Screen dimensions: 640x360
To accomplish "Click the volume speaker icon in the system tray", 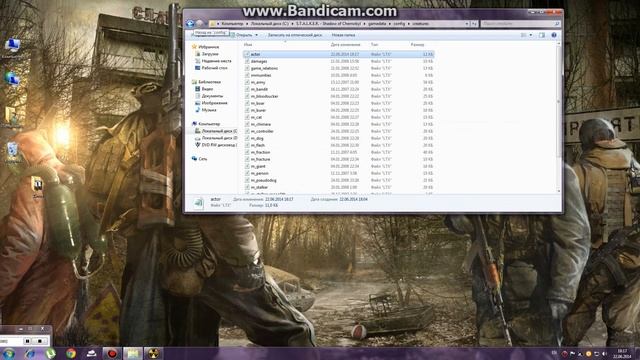I will click(604, 354).
